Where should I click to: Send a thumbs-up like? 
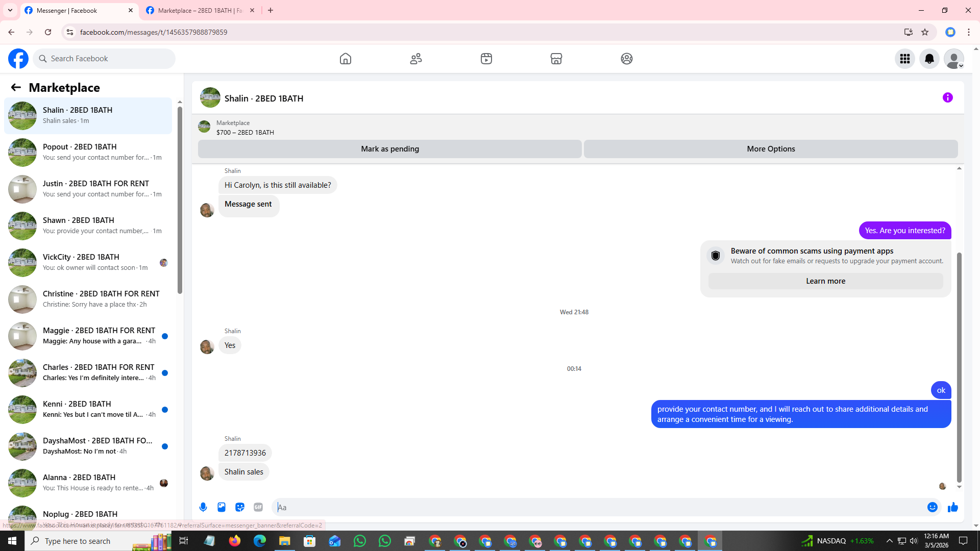[x=953, y=507]
